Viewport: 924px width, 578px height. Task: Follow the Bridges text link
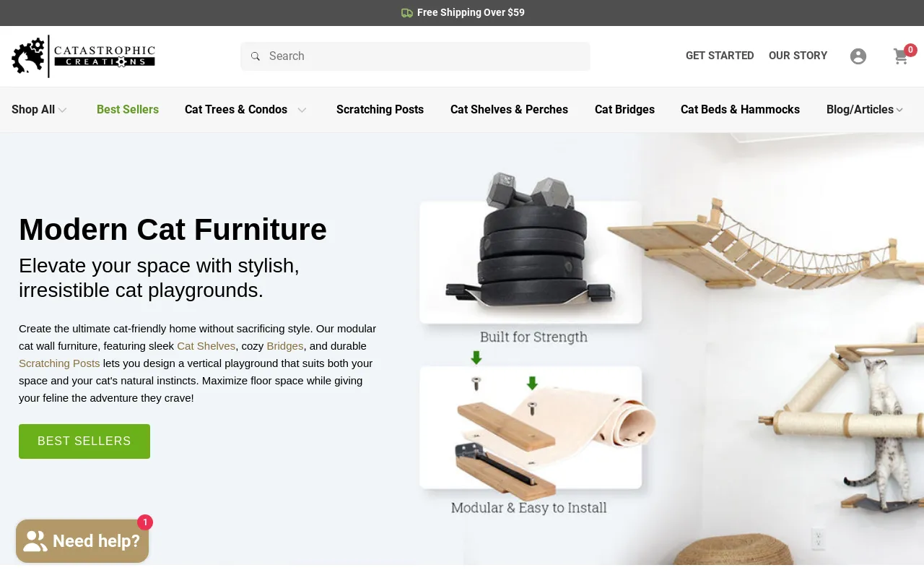click(x=285, y=346)
